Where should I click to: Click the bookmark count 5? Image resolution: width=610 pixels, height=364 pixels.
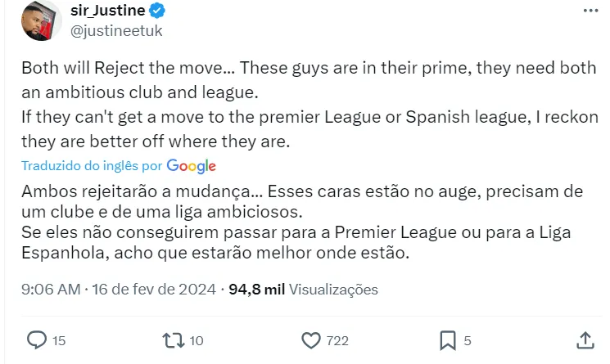pos(468,341)
